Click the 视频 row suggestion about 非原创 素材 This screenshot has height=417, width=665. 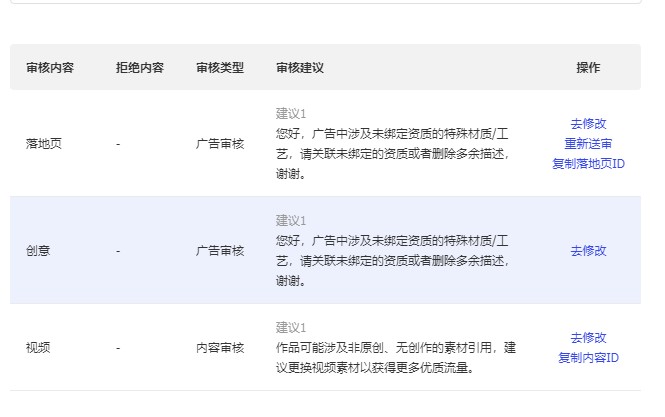396,358
